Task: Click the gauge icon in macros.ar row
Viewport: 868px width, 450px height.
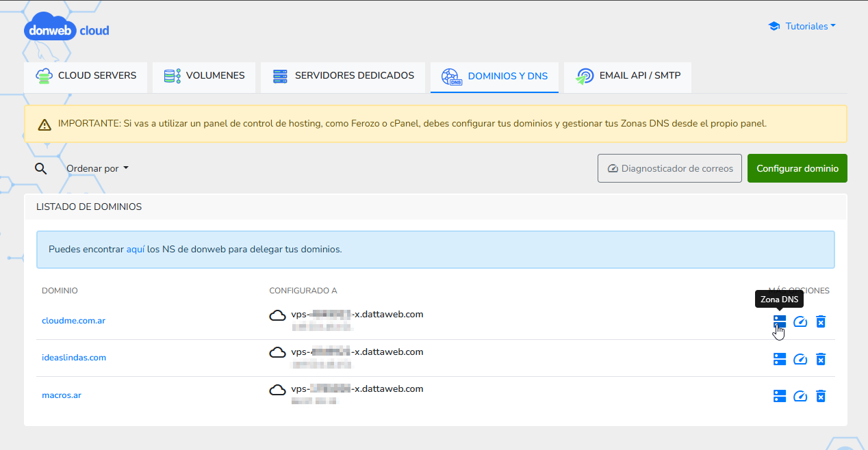Action: tap(800, 396)
